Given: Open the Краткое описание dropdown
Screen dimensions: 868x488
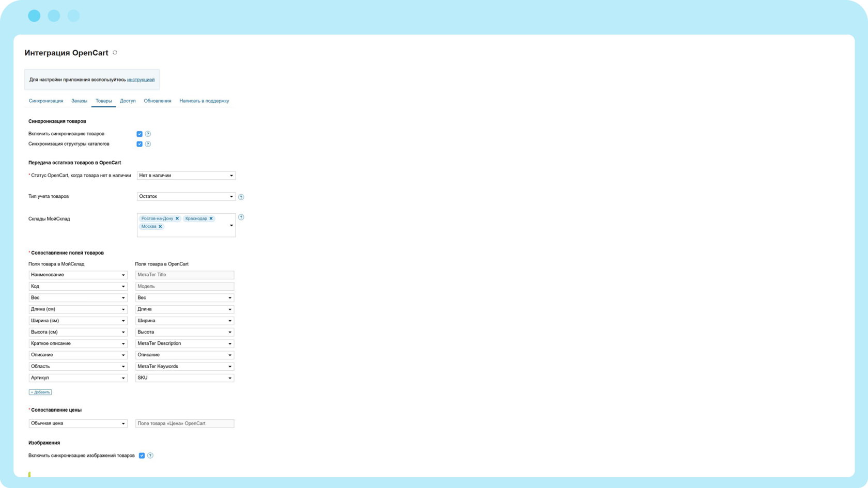Looking at the screenshot, I should pos(78,343).
